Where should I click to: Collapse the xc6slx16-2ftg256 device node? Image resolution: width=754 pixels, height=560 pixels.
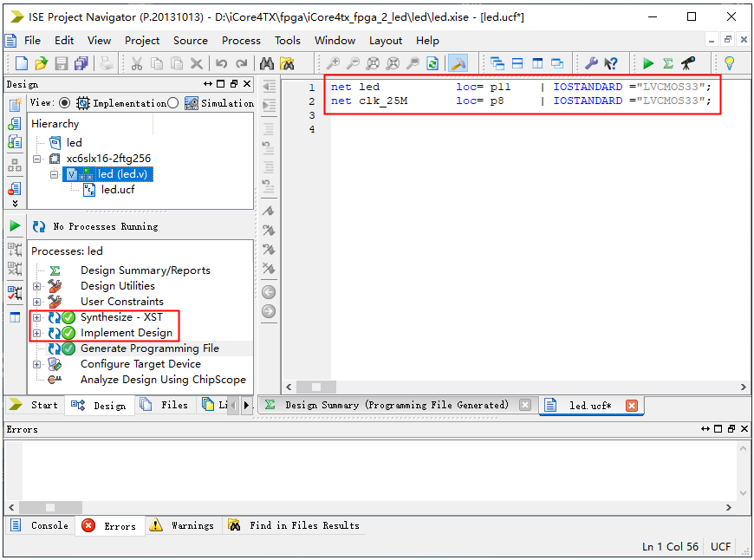(36, 159)
